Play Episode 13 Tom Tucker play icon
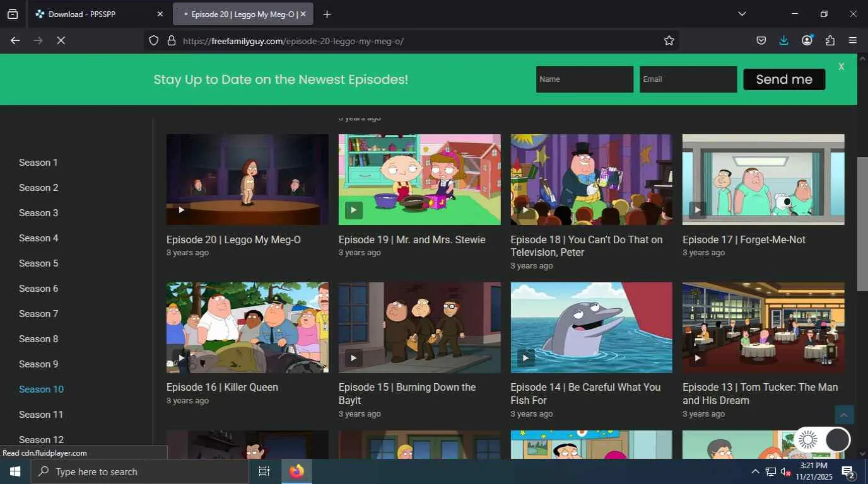The height and width of the screenshot is (484, 868). click(697, 358)
